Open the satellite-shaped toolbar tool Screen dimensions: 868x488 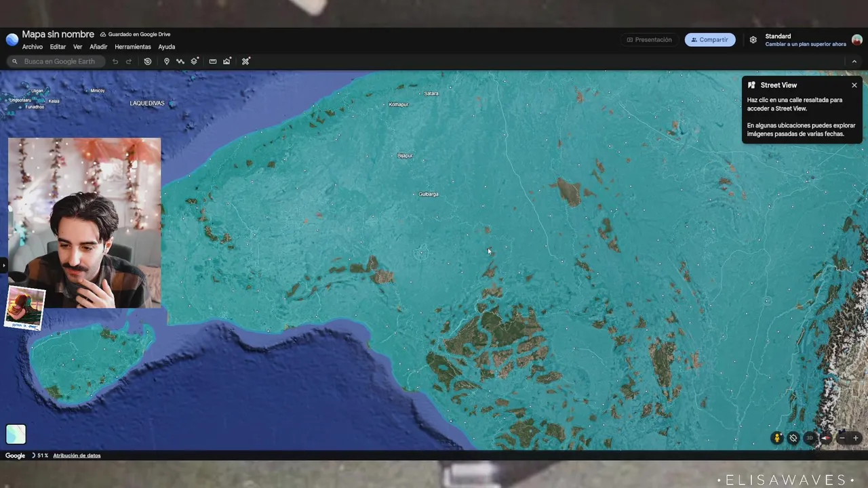click(246, 61)
